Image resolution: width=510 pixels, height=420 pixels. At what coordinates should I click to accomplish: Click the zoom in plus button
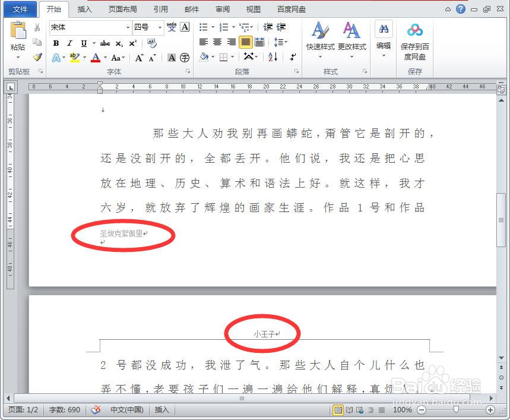tap(490, 410)
